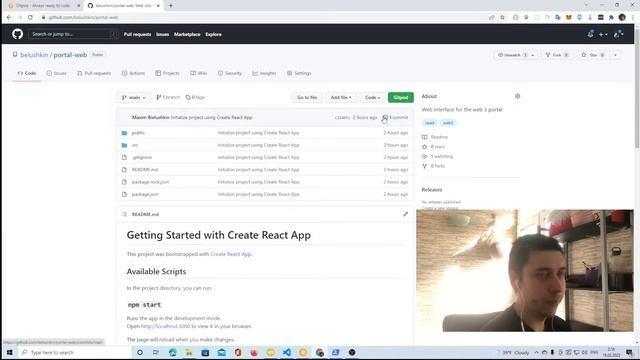
Task: Switch to the repository Pull requests tab
Action: [x=94, y=73]
